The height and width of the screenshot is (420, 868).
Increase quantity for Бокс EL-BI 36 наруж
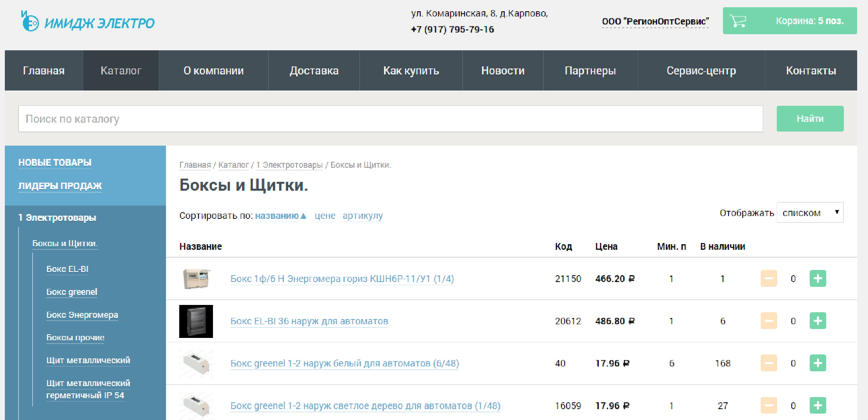pyautogui.click(x=817, y=321)
